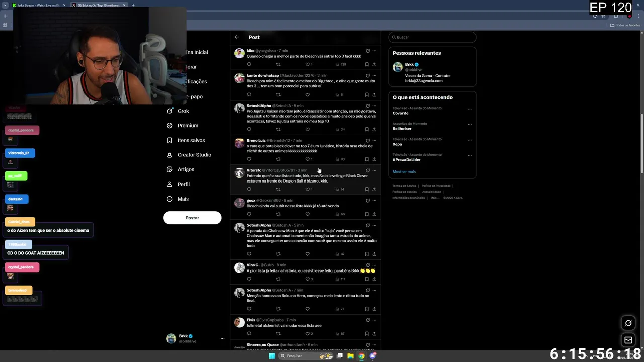Open Itens salvos bookmarks page

[x=186, y=140]
